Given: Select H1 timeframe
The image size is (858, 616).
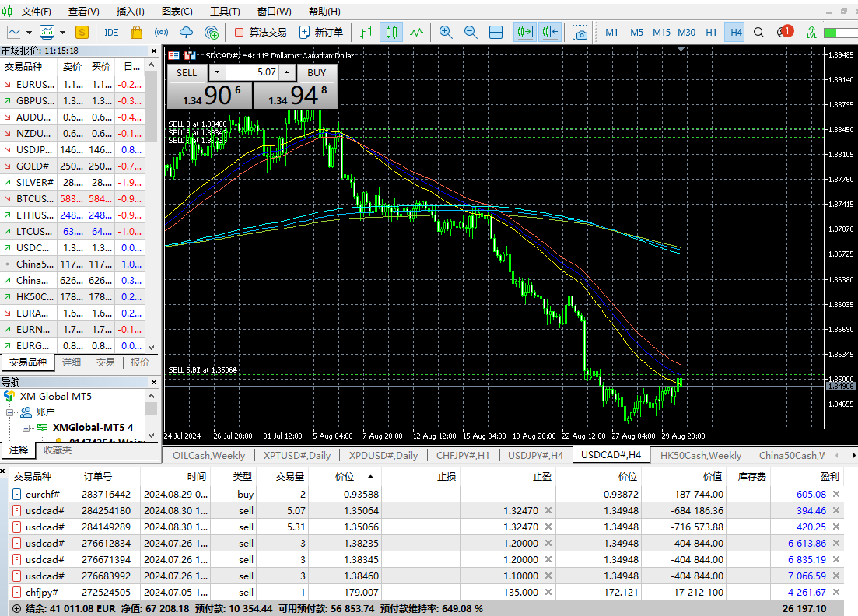Looking at the screenshot, I should (x=711, y=32).
